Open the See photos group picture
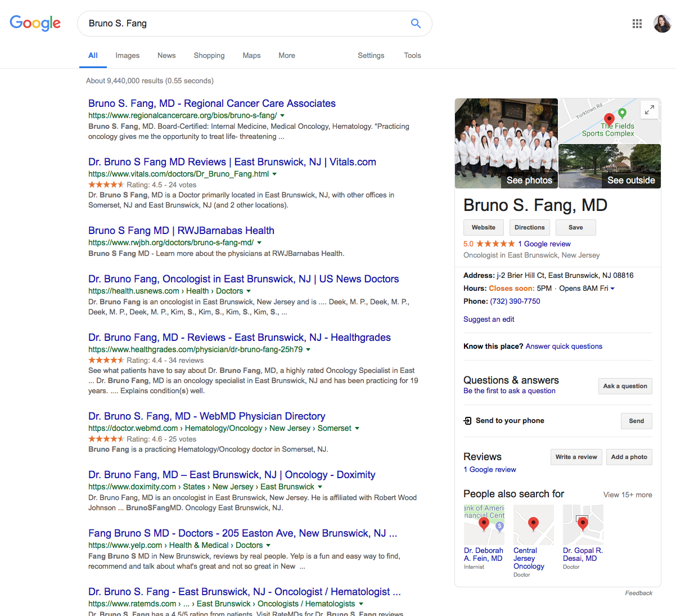676x616 pixels. click(506, 143)
